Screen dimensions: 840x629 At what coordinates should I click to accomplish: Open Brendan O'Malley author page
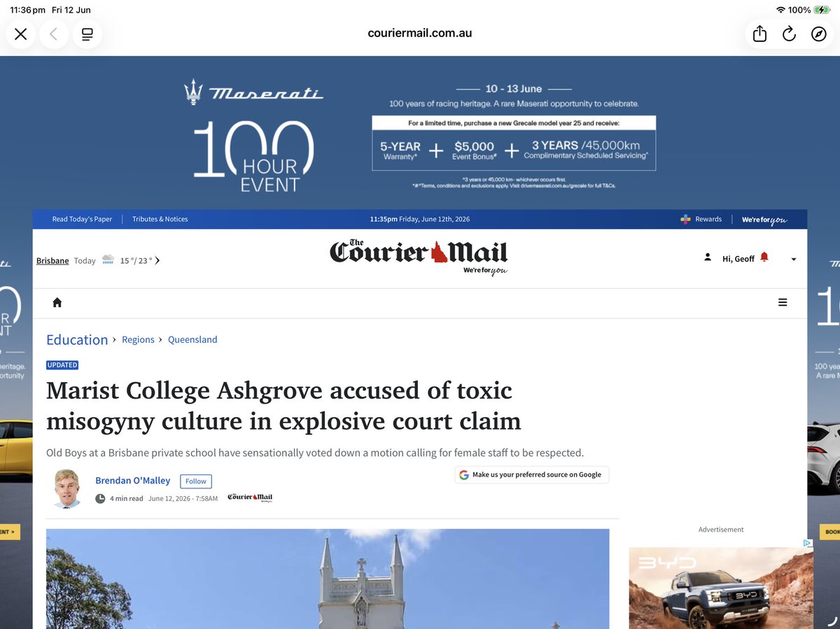click(x=133, y=480)
